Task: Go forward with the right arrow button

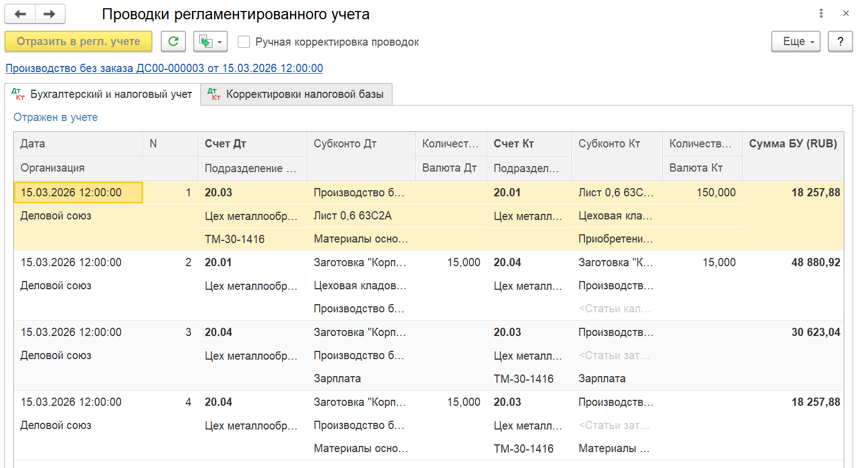Action: [x=50, y=14]
